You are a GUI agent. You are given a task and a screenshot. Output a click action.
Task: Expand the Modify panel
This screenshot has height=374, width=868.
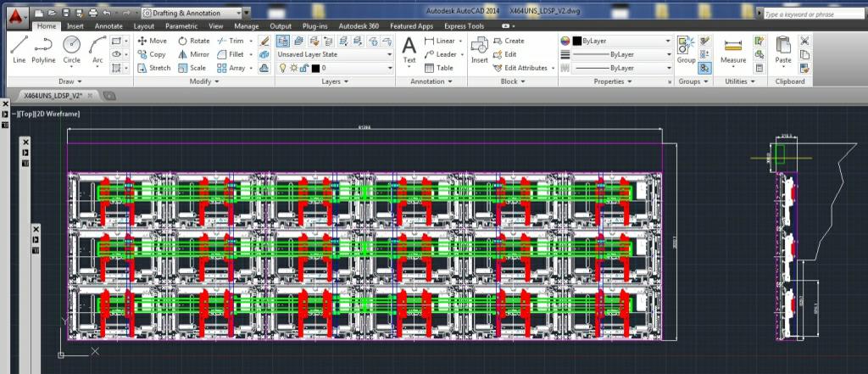[204, 81]
